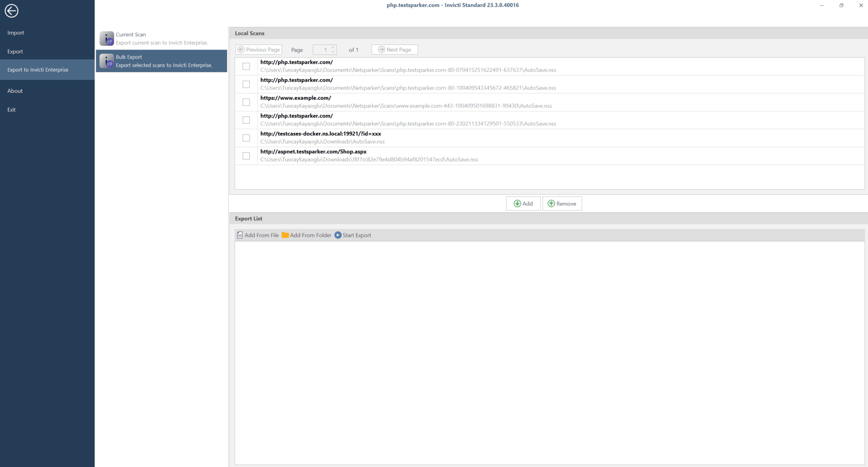This screenshot has height=467, width=868.
Task: Increase the page number with the up spinner
Action: [x=333, y=48]
